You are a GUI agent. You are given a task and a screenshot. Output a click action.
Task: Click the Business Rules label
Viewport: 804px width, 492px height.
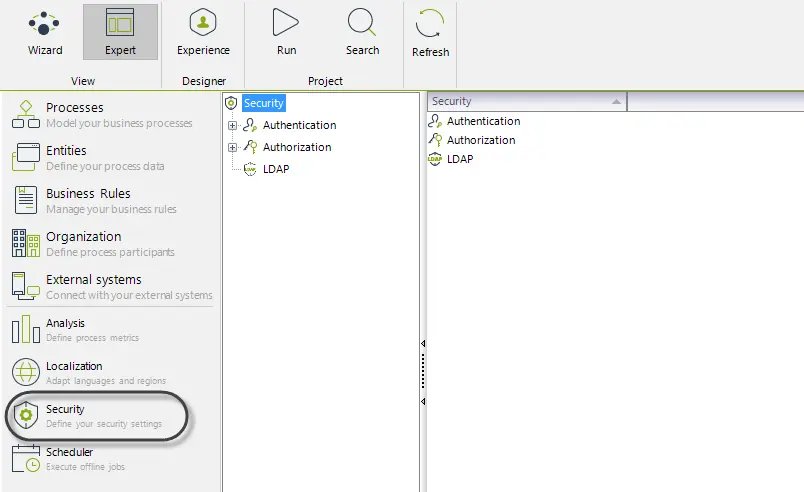coord(88,194)
